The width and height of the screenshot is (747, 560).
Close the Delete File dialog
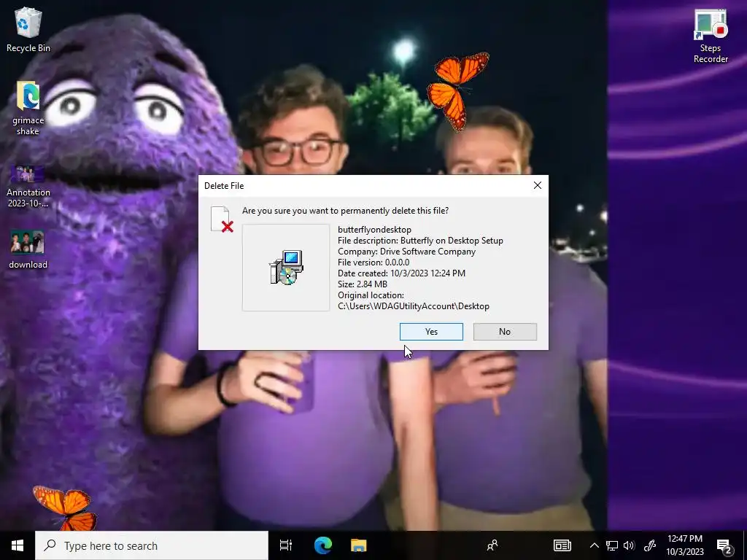point(538,185)
